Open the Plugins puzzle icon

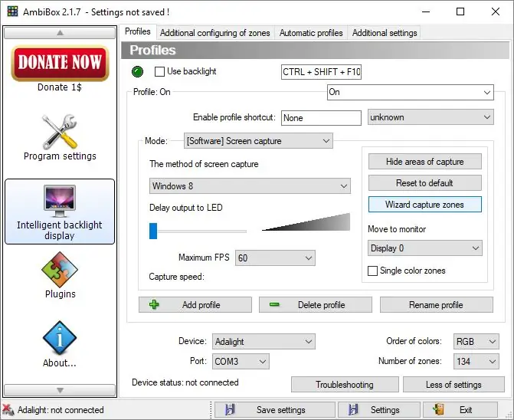pyautogui.click(x=60, y=270)
